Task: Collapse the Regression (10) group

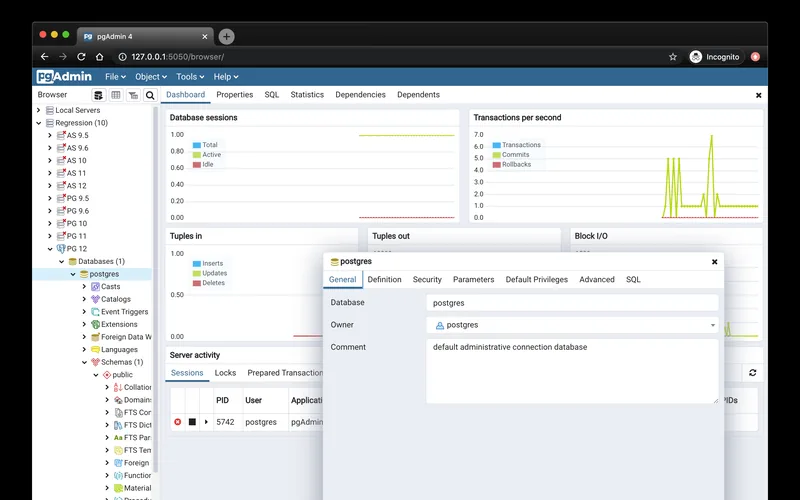Action: [x=39, y=123]
